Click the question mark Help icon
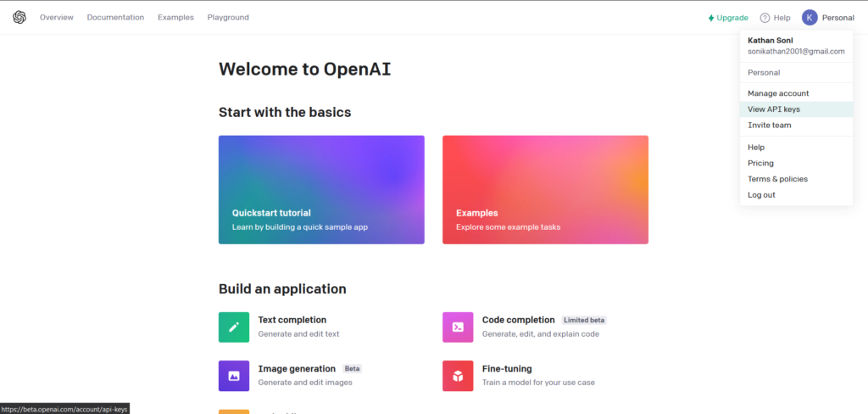This screenshot has width=868, height=414. point(765,18)
